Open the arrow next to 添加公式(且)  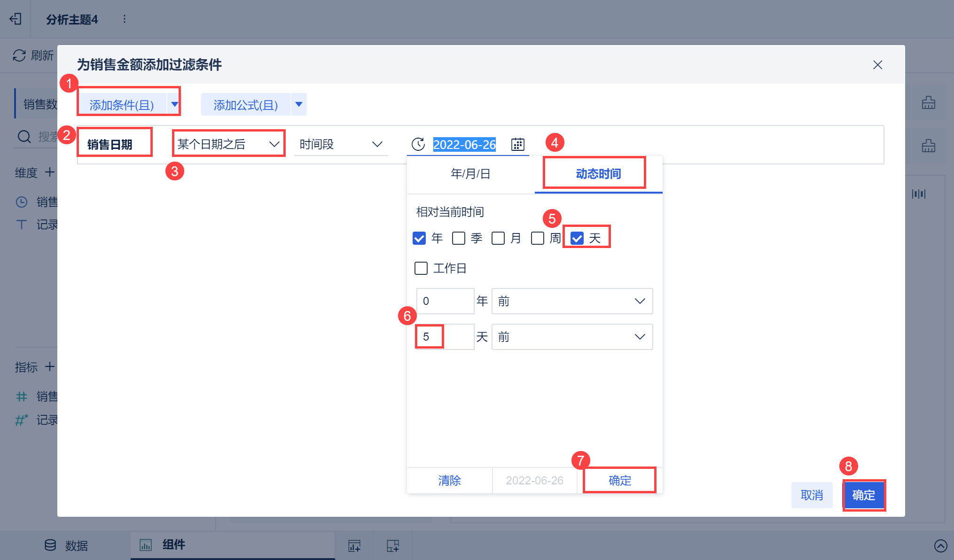point(299,104)
